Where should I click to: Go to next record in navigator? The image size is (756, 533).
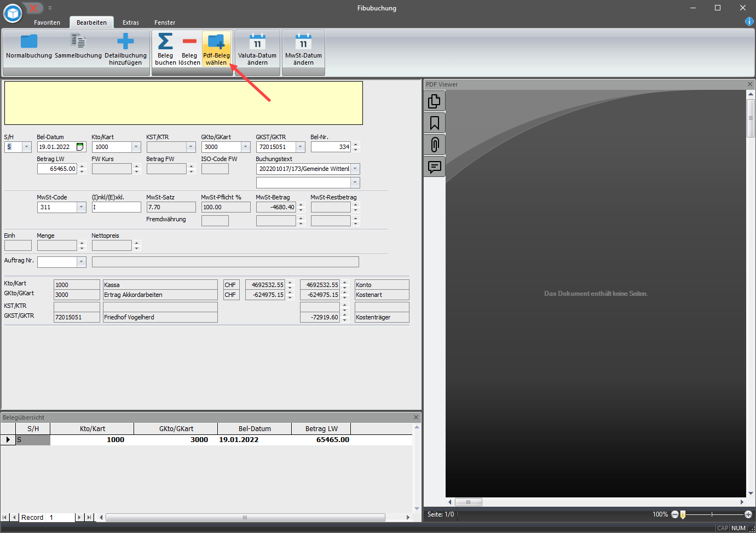click(79, 517)
